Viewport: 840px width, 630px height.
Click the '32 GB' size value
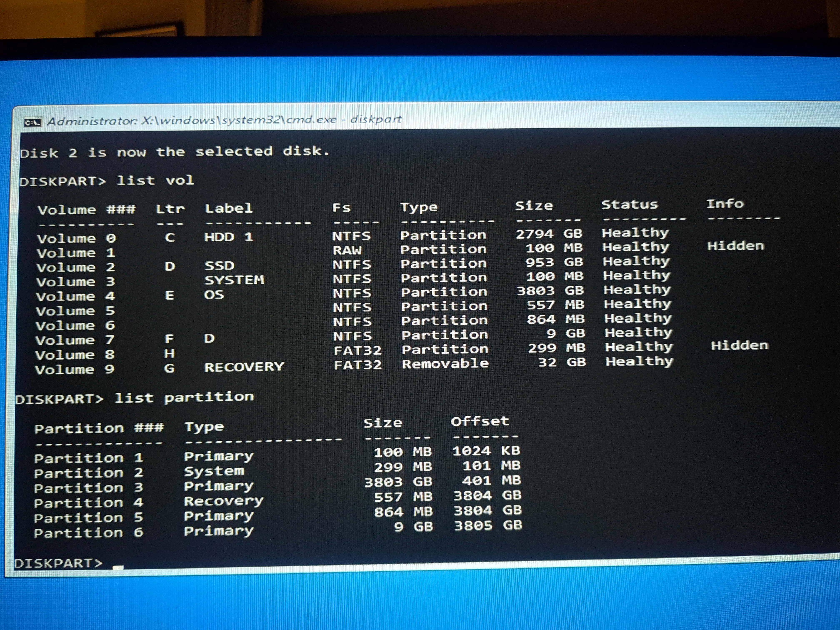[x=562, y=362]
